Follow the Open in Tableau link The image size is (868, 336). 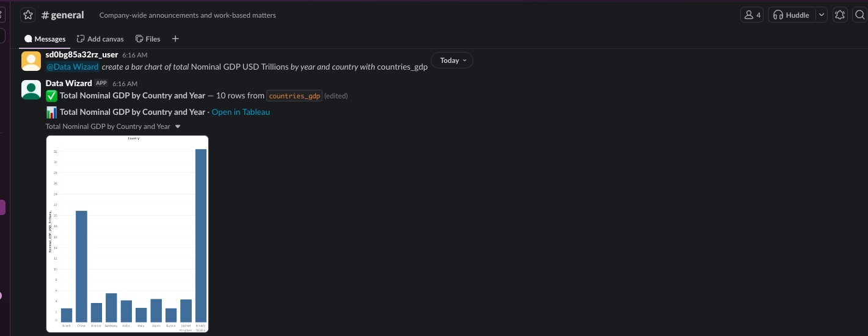241,112
